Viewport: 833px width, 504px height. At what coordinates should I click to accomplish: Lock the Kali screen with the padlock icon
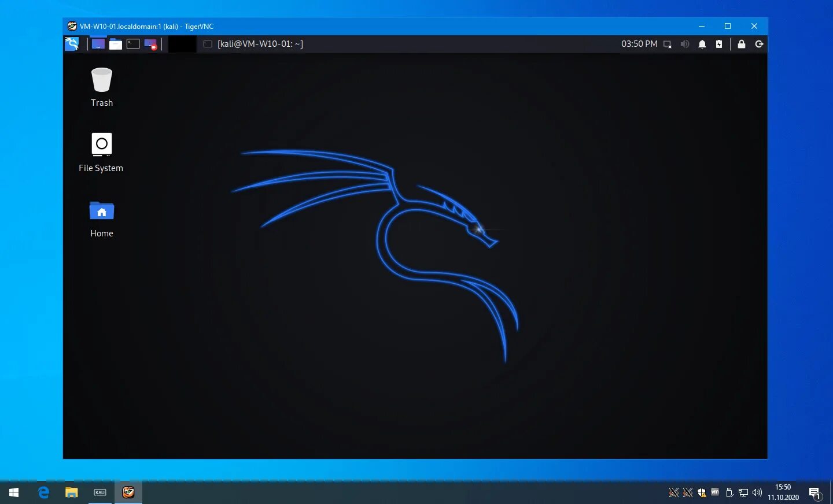pyautogui.click(x=742, y=44)
